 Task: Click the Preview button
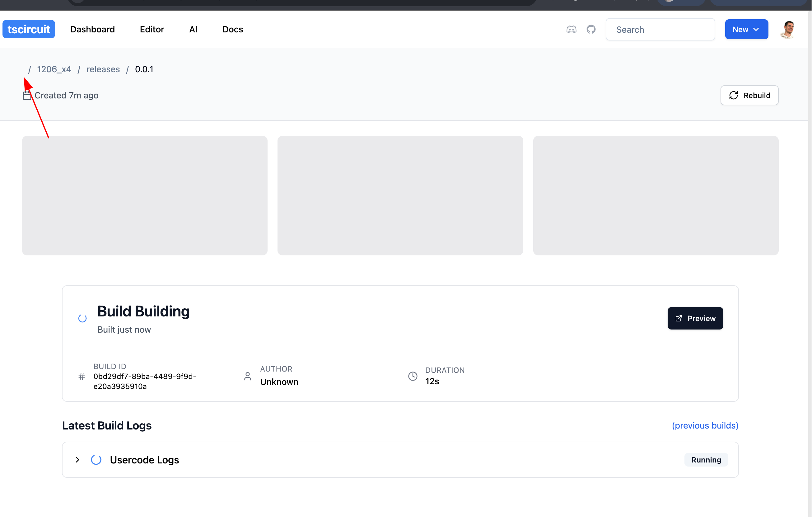[695, 318]
